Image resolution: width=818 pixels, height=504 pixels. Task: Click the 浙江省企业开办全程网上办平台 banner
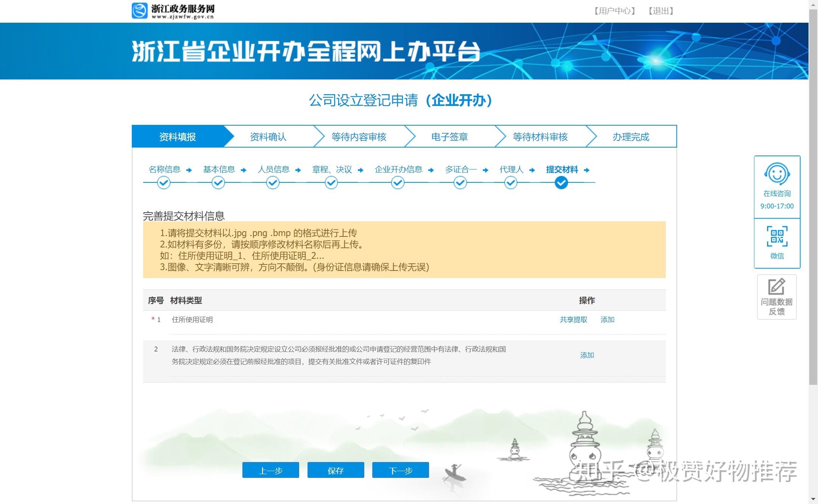(x=306, y=51)
